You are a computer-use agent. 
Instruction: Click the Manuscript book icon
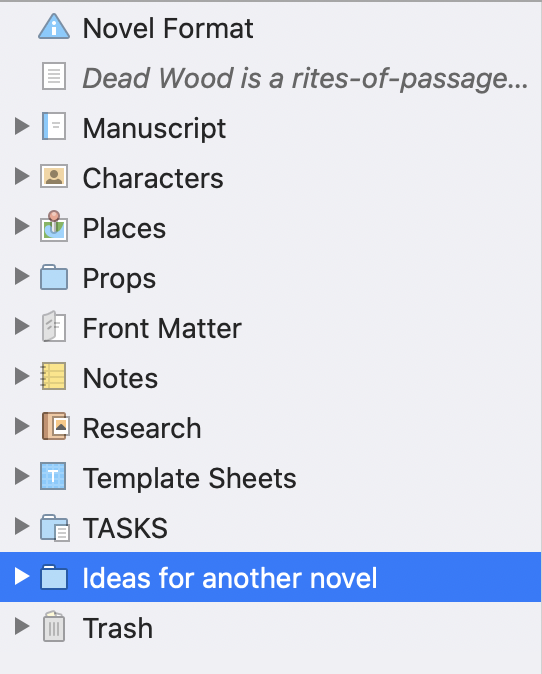click(x=54, y=126)
